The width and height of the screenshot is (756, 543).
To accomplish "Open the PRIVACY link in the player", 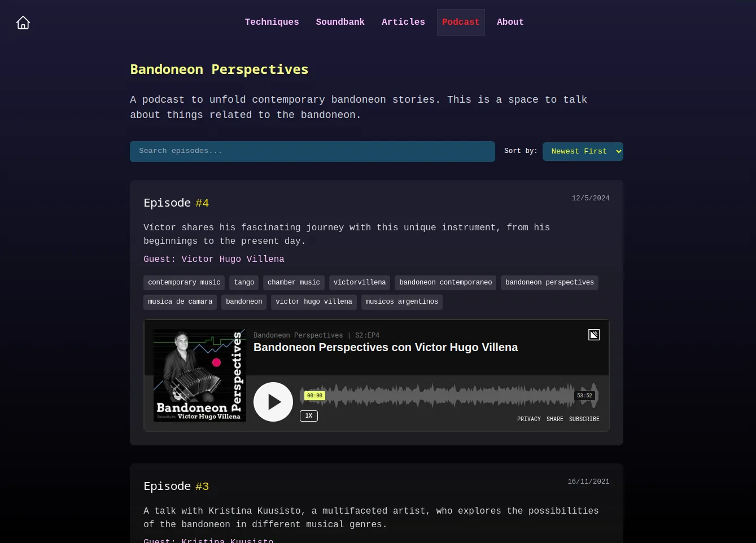I will [529, 419].
